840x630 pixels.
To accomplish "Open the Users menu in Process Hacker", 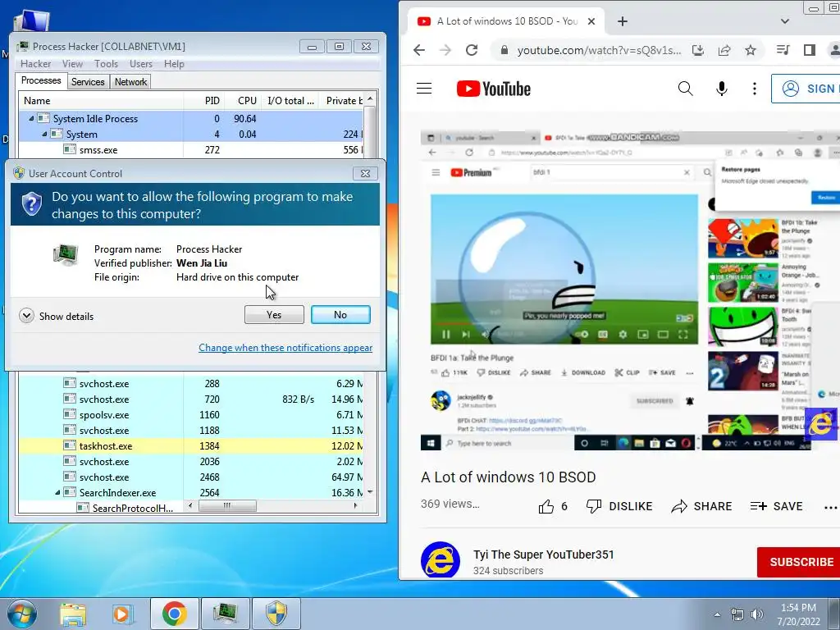I will [141, 64].
